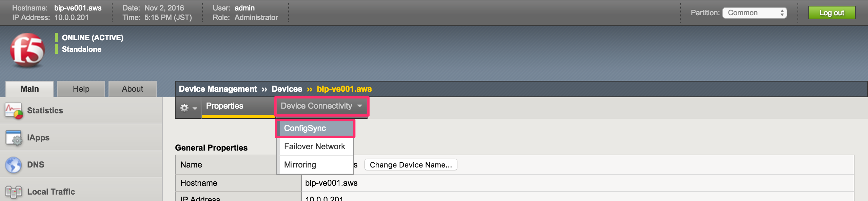Click the arrow beside the gear icon
This screenshot has width=868, height=201.
click(195, 108)
